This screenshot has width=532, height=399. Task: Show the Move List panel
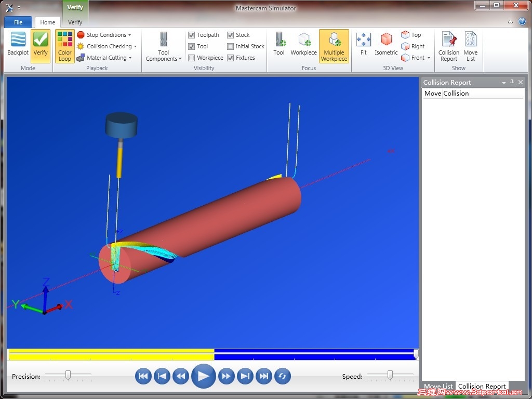tap(471, 46)
